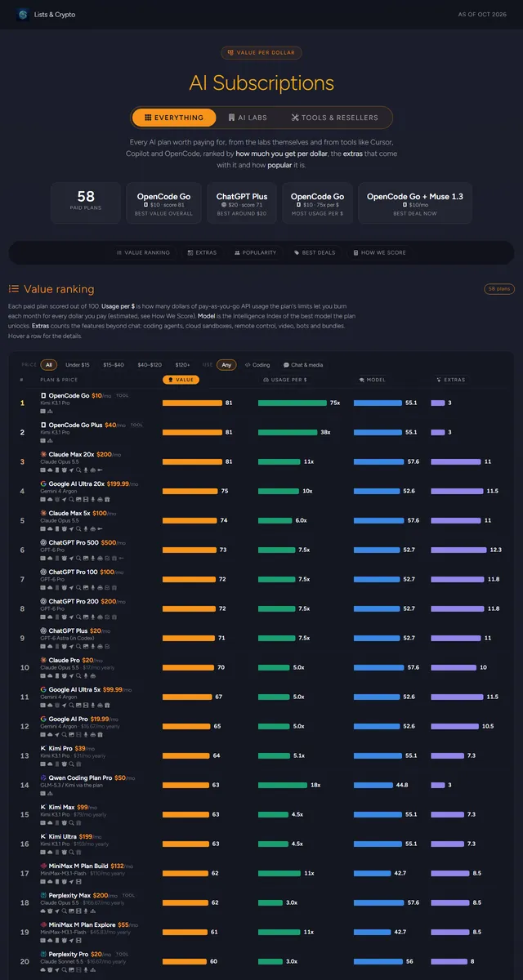Click the OpenCode Go $10 row logo
The image size is (523, 980).
pyautogui.click(x=43, y=395)
